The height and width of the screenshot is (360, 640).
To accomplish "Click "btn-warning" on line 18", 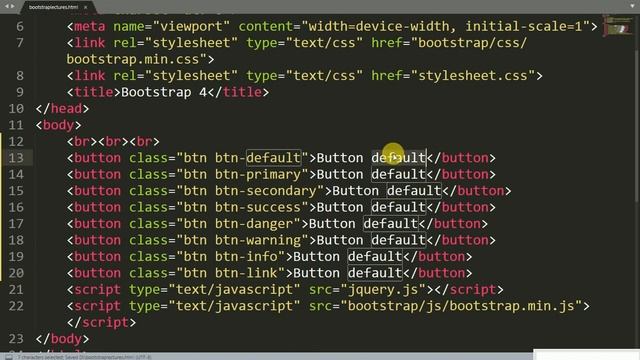I will point(258,240).
